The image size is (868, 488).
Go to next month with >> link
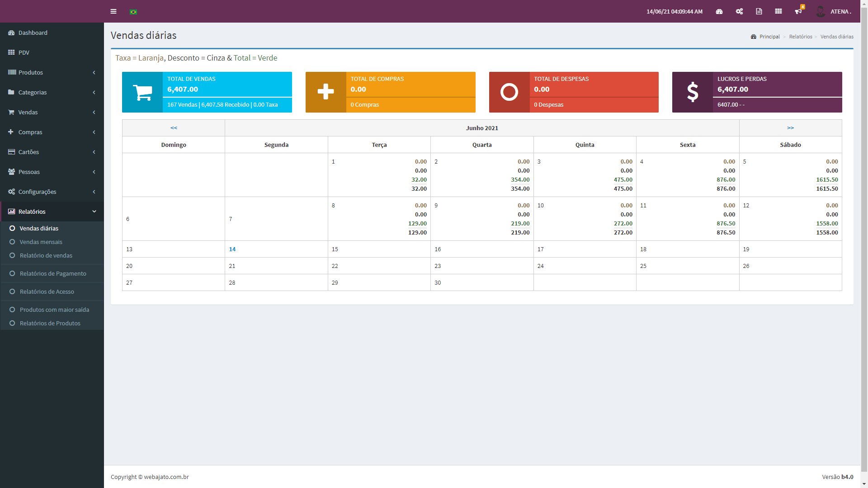(x=790, y=128)
